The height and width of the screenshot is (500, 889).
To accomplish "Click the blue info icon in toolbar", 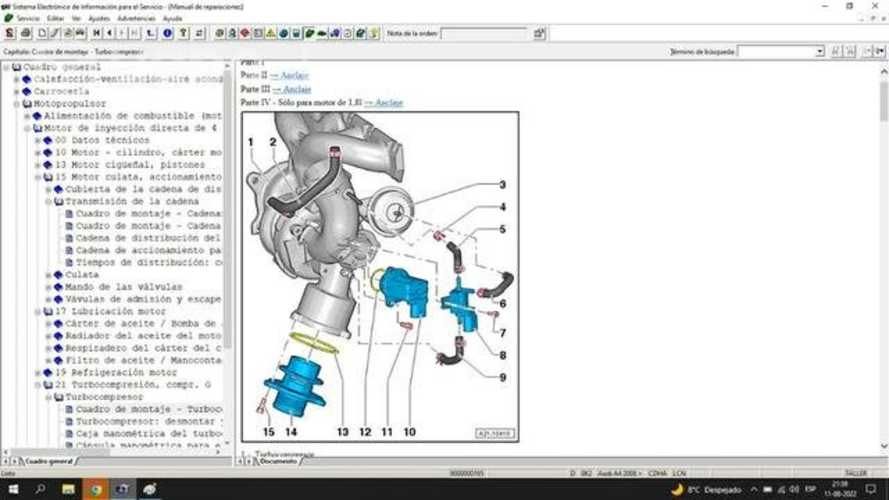I will pyautogui.click(x=168, y=33).
